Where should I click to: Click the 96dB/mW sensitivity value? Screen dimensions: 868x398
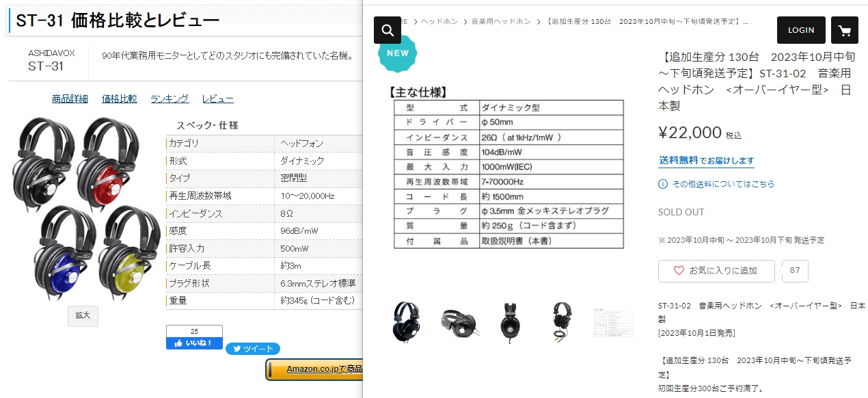300,231
